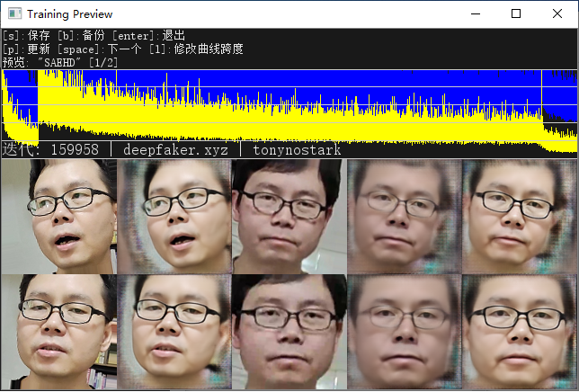Click the '[p]:更新' shortcut text
This screenshot has height=392, width=579.
pos(26,49)
